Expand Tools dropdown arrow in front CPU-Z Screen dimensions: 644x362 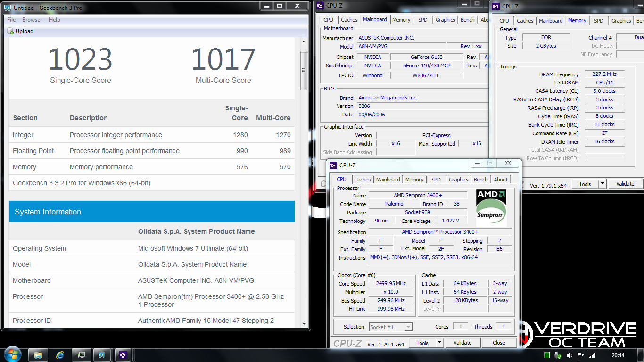click(x=439, y=343)
